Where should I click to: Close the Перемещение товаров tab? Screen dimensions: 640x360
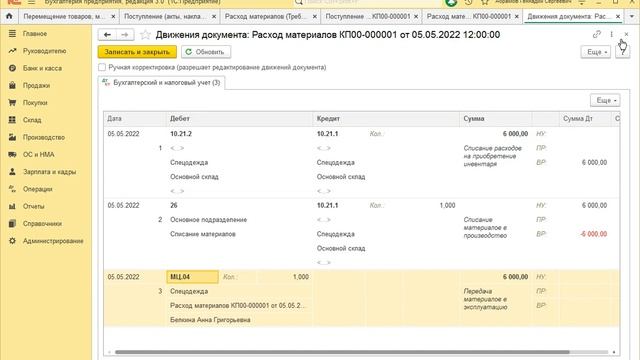(x=113, y=16)
